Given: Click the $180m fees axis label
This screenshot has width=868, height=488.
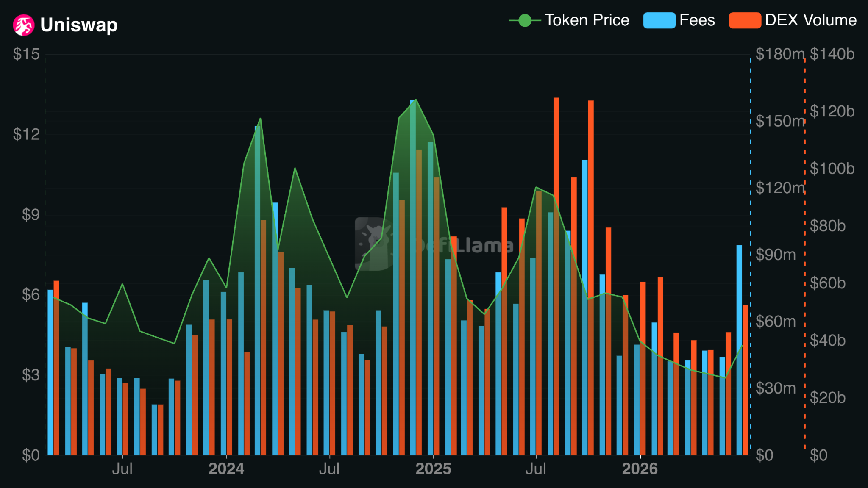Looking at the screenshot, I should pos(780,54).
